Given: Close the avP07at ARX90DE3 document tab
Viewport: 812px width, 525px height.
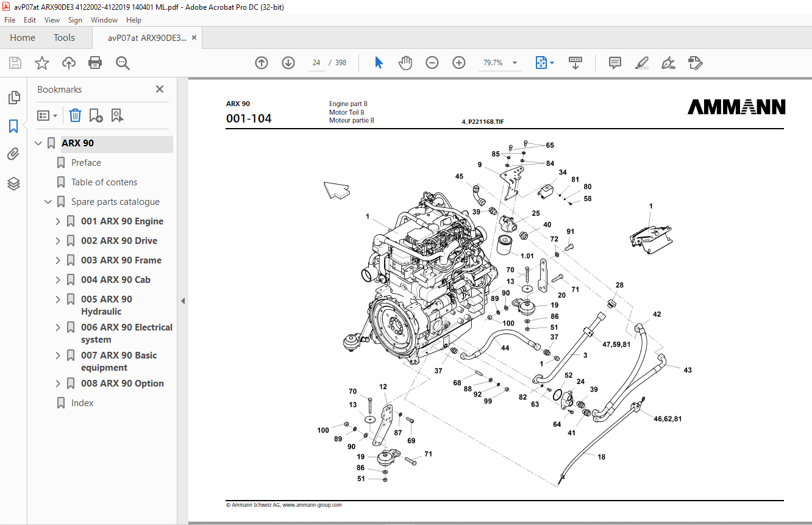Looking at the screenshot, I should point(194,38).
